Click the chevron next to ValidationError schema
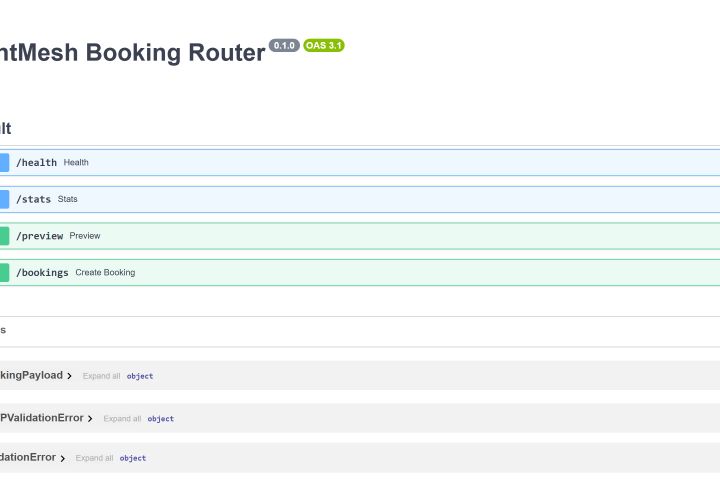The width and height of the screenshot is (720, 480). pyautogui.click(x=63, y=458)
